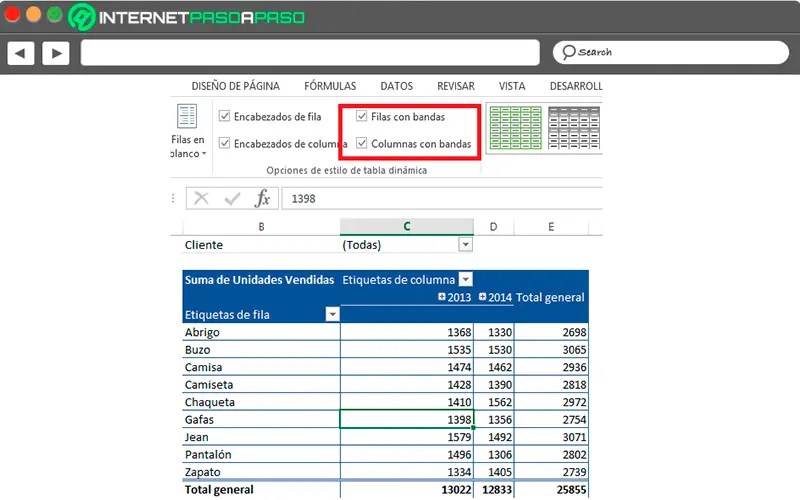Select the grand total cell 25855
This screenshot has width=800, height=500.
pyautogui.click(x=551, y=490)
